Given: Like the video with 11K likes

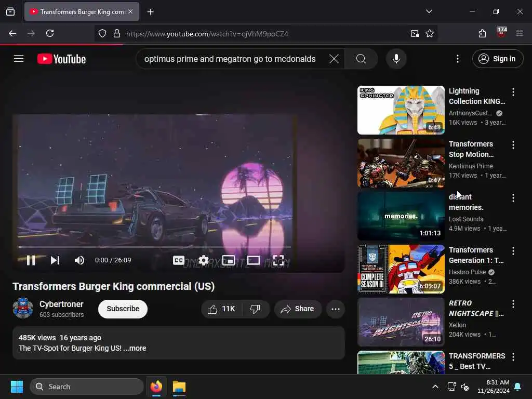Looking at the screenshot, I should 222,309.
